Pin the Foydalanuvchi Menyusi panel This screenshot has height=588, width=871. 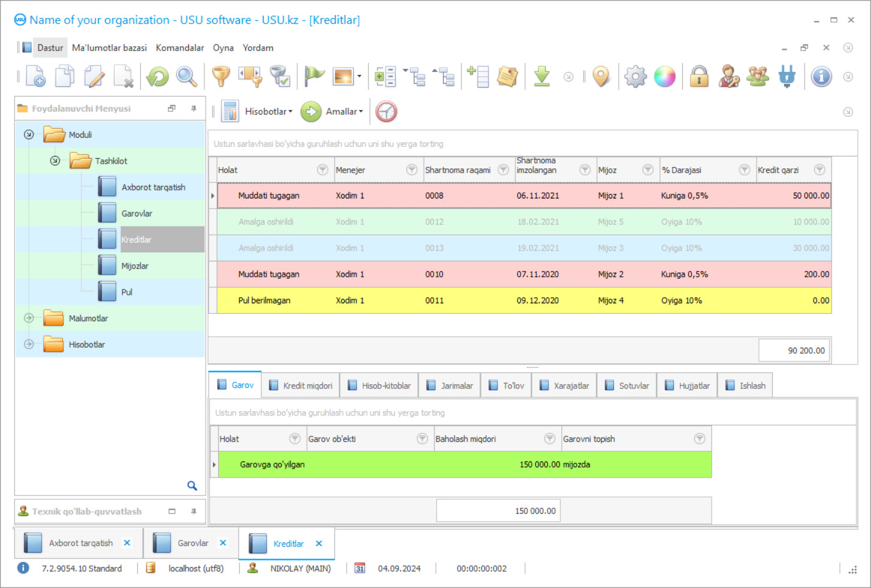[194, 108]
